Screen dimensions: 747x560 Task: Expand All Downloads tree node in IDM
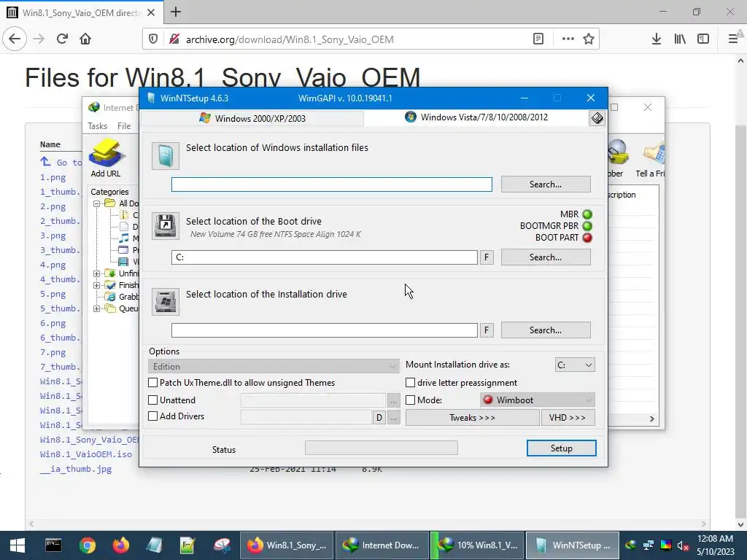tap(96, 203)
